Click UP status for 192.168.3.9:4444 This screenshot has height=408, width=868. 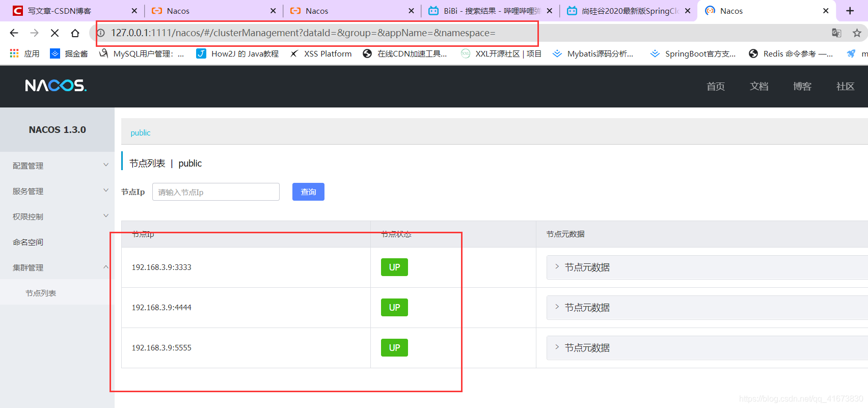coord(394,308)
